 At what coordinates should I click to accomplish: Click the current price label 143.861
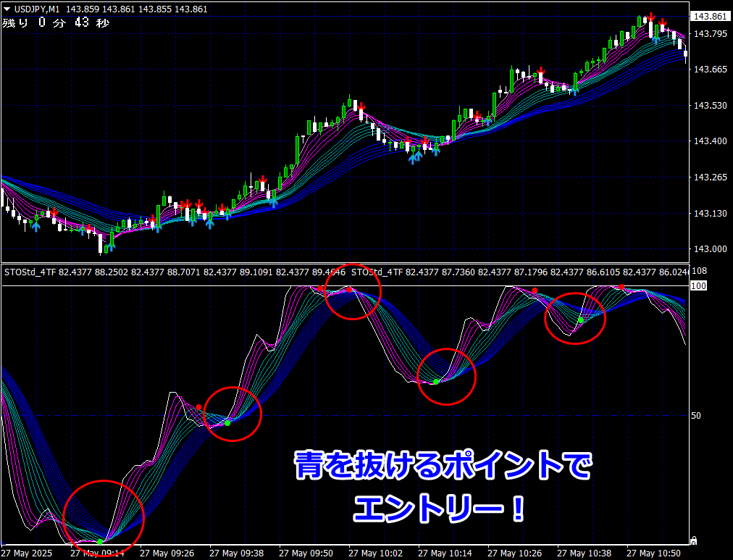tap(710, 17)
